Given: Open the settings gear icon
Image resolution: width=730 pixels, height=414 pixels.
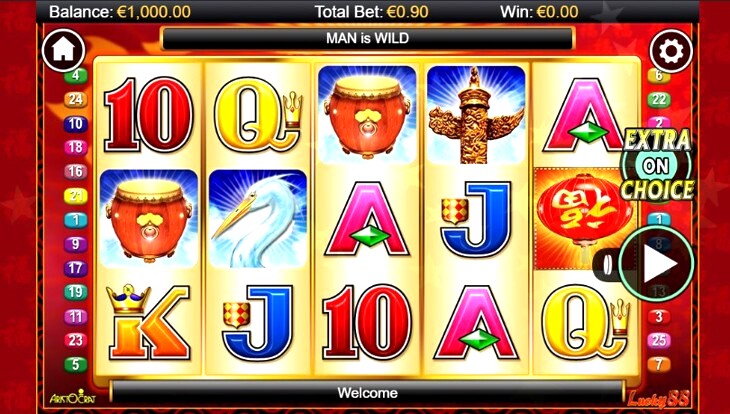Looking at the screenshot, I should click(x=671, y=50).
